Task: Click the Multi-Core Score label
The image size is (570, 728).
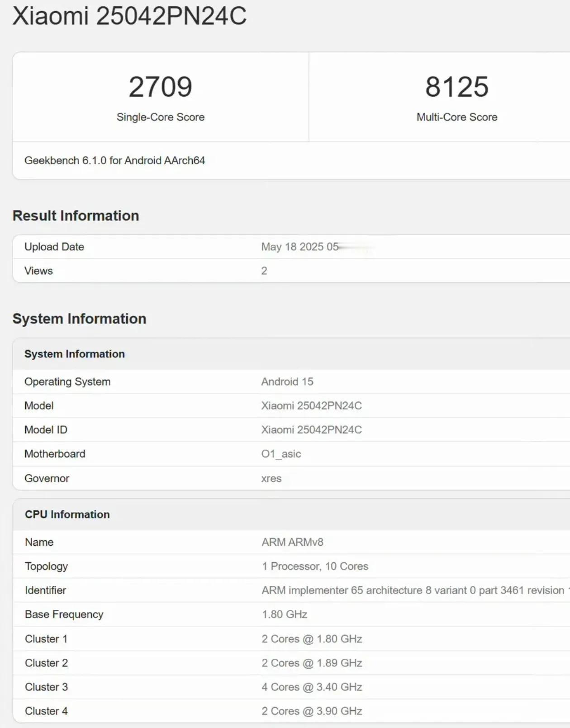Action: click(x=457, y=117)
